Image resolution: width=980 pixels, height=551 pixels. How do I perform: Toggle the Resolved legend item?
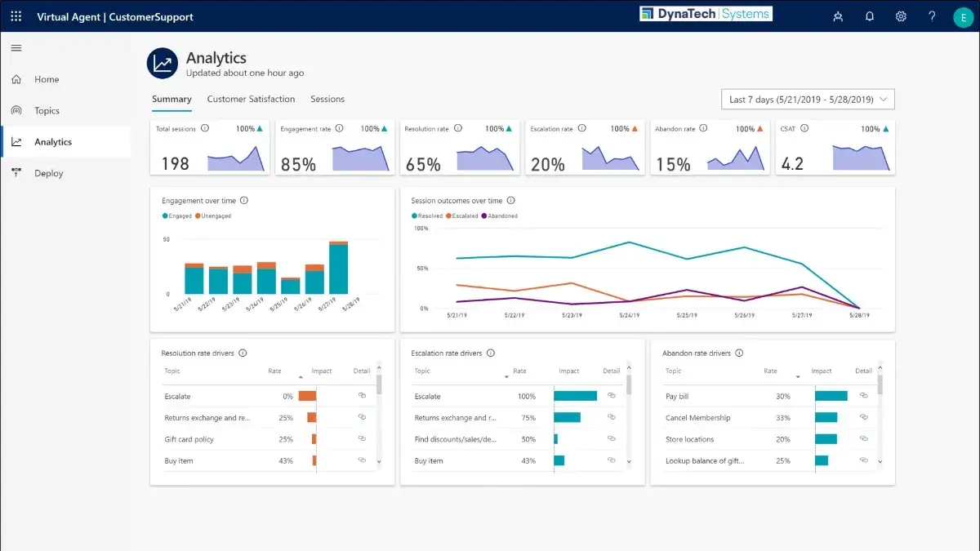(427, 216)
